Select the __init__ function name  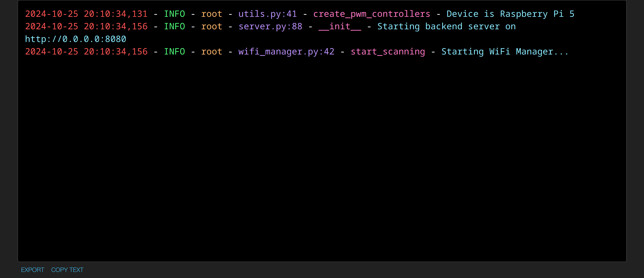click(339, 27)
